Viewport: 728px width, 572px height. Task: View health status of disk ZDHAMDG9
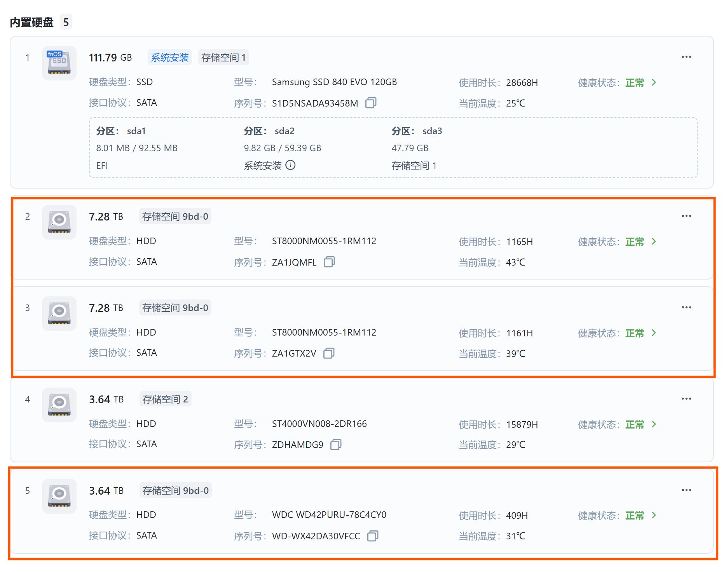point(654,424)
